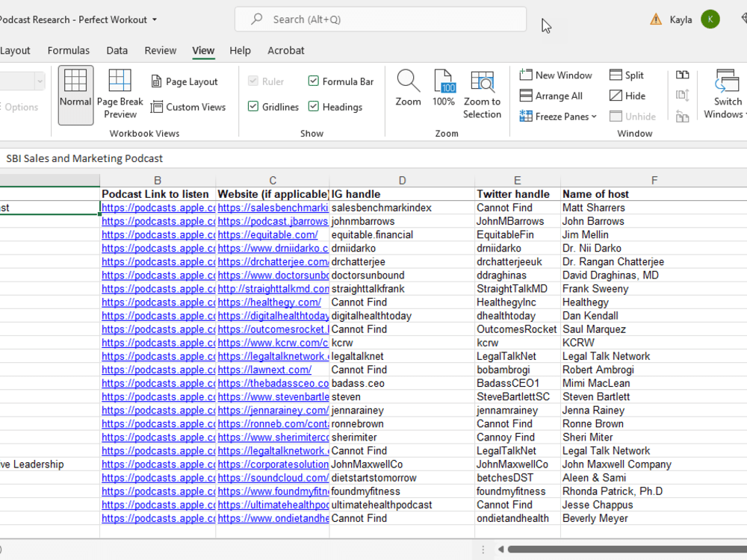Viewport: 747px width, 560px height.
Task: Open healthegy.com website link
Action: 270,302
